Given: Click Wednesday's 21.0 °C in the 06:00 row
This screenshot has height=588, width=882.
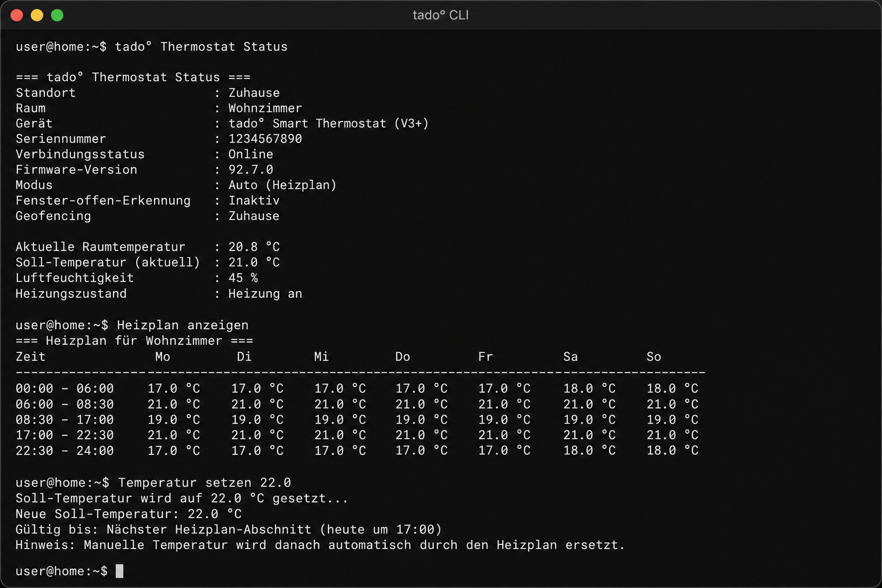Looking at the screenshot, I should 340,404.
